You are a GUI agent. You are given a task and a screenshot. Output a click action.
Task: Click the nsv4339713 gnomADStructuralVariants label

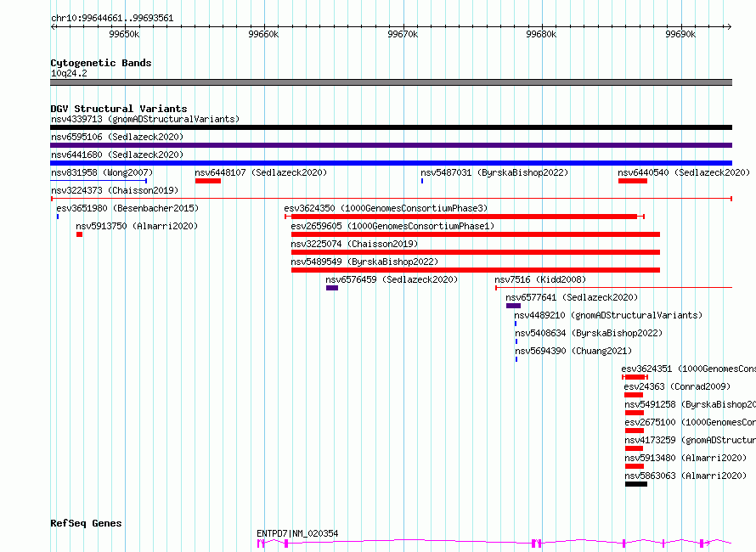(x=145, y=119)
